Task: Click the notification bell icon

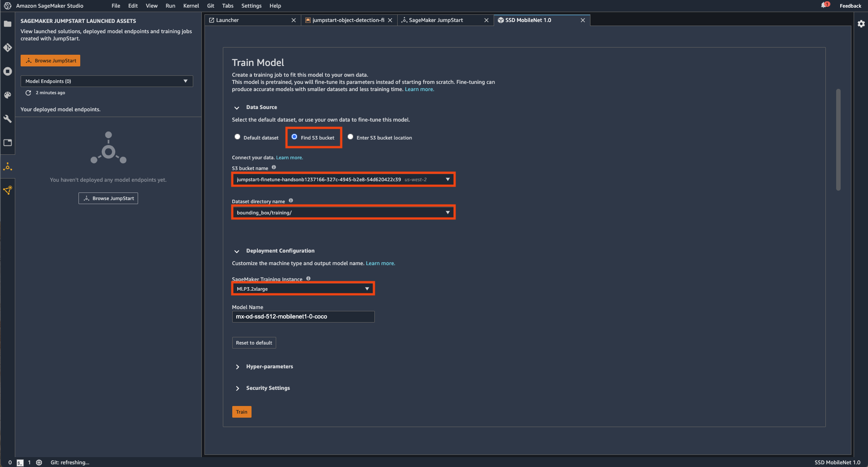Action: pos(824,5)
